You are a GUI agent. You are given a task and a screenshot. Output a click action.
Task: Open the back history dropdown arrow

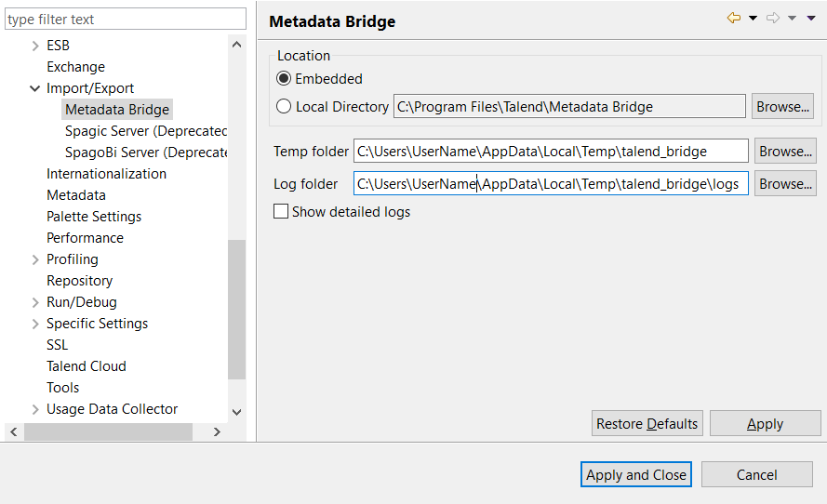coord(753,18)
